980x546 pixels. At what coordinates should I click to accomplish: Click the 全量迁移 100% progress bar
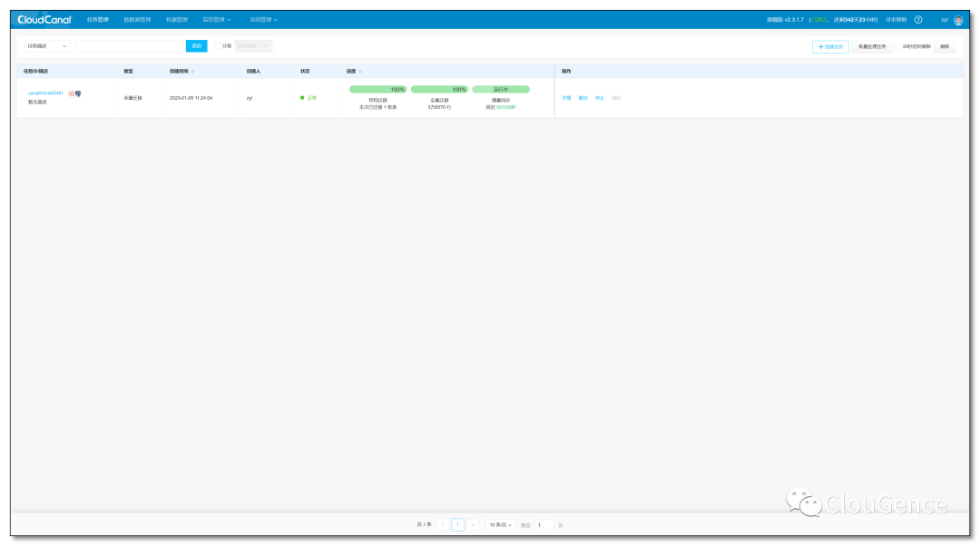pos(439,89)
